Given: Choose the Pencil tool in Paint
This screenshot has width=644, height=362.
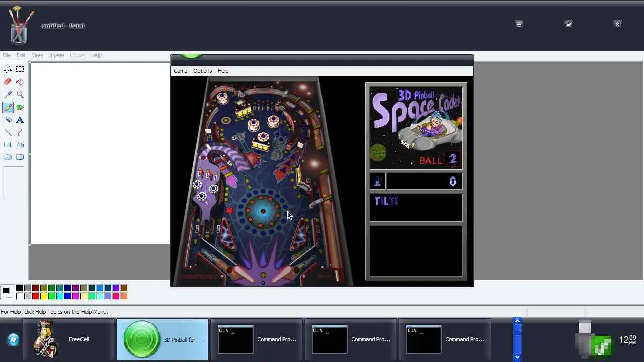Looking at the screenshot, I should click(x=8, y=107).
